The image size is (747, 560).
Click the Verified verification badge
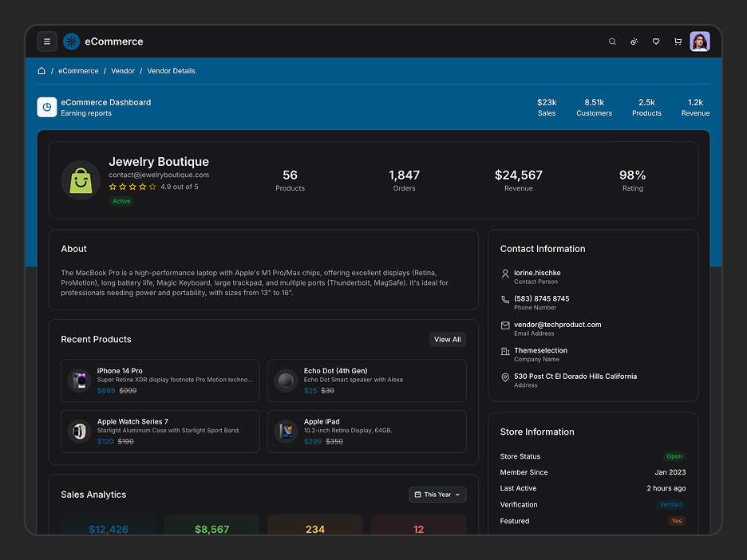coord(670,504)
